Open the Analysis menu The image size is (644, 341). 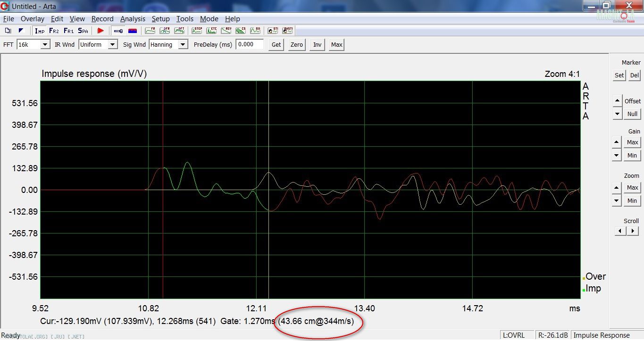click(x=133, y=19)
